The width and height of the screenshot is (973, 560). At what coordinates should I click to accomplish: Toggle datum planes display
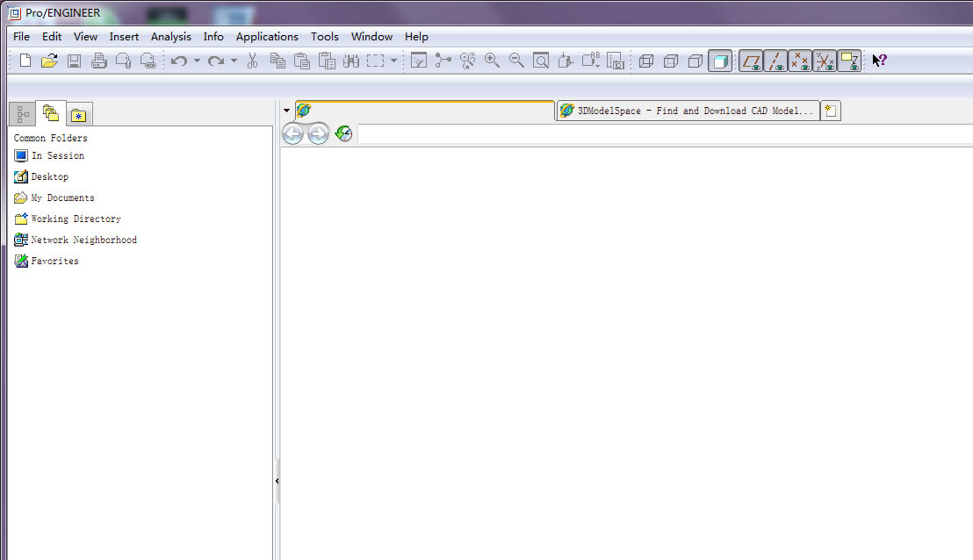point(751,61)
